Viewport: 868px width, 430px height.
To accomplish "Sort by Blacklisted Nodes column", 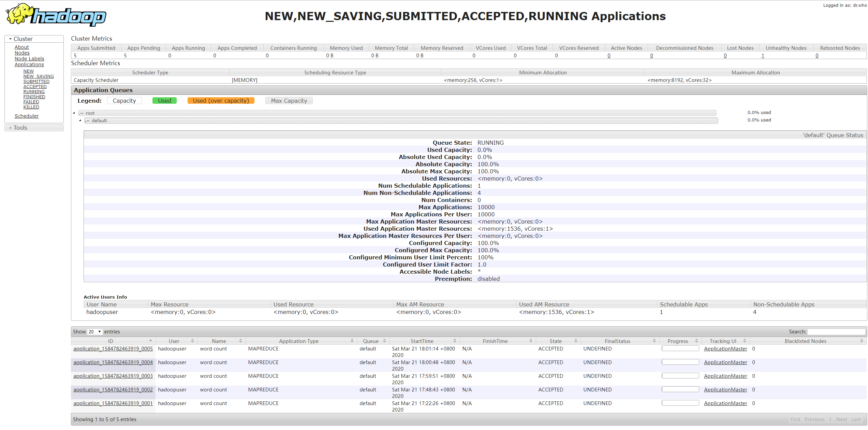I will (x=808, y=341).
